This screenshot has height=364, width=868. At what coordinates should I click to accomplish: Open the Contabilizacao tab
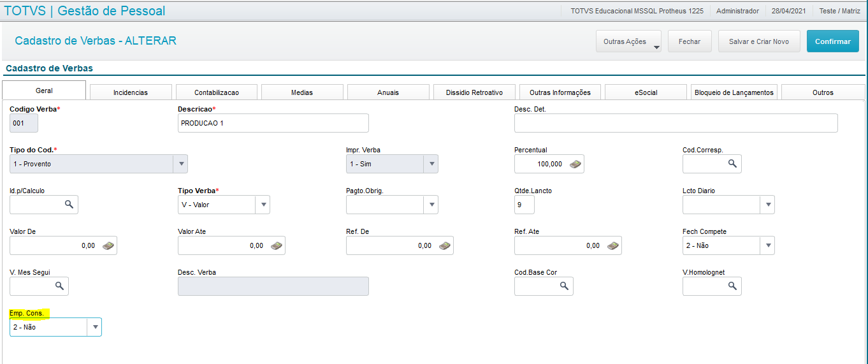pos(217,92)
